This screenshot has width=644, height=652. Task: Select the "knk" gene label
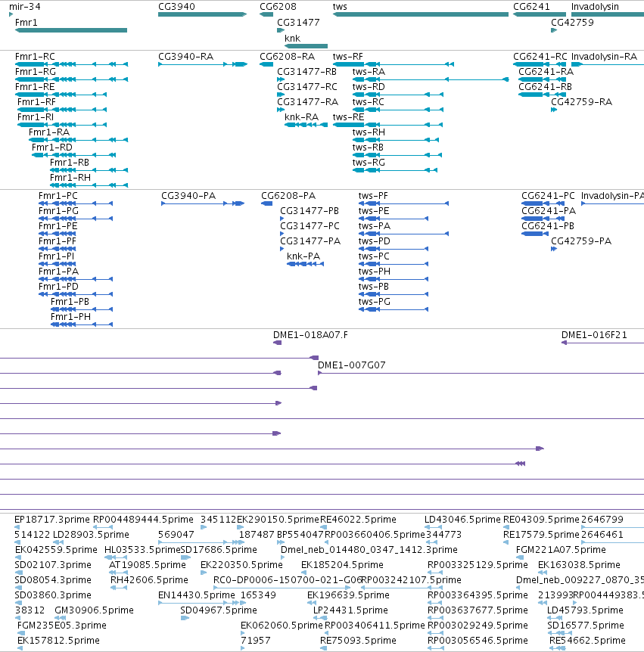[292, 39]
